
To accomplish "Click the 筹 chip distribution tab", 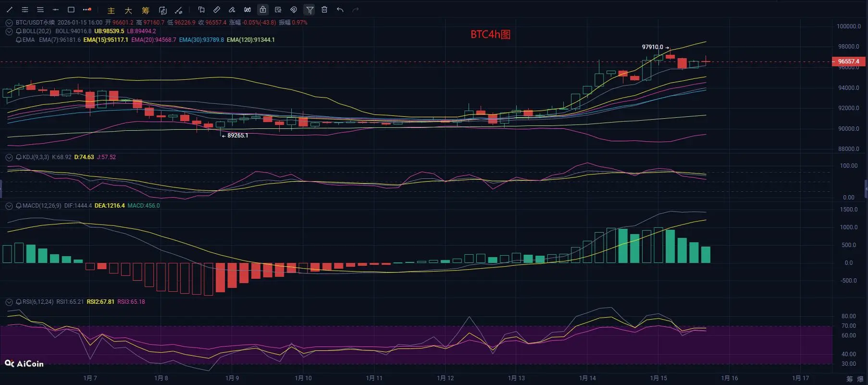I will coord(146,10).
